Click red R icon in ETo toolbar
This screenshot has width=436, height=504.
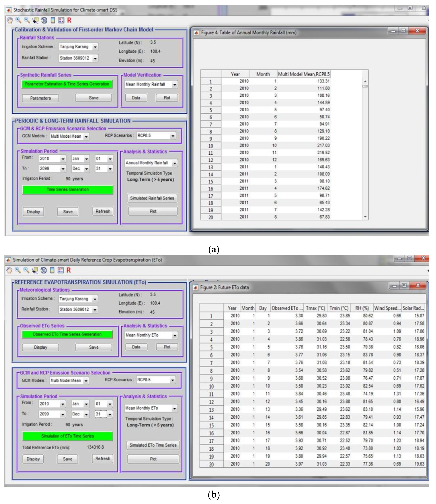pos(69,270)
